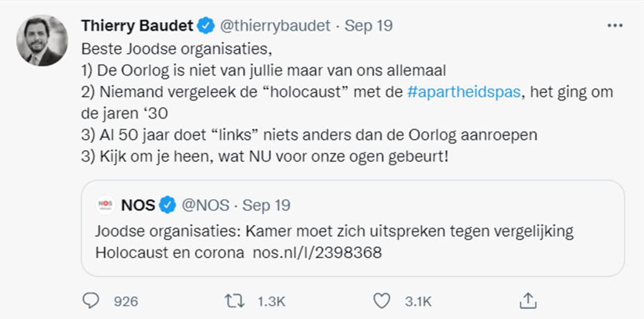Click the #apartheidspas hashtag
This screenshot has width=644, height=319.
tap(464, 92)
